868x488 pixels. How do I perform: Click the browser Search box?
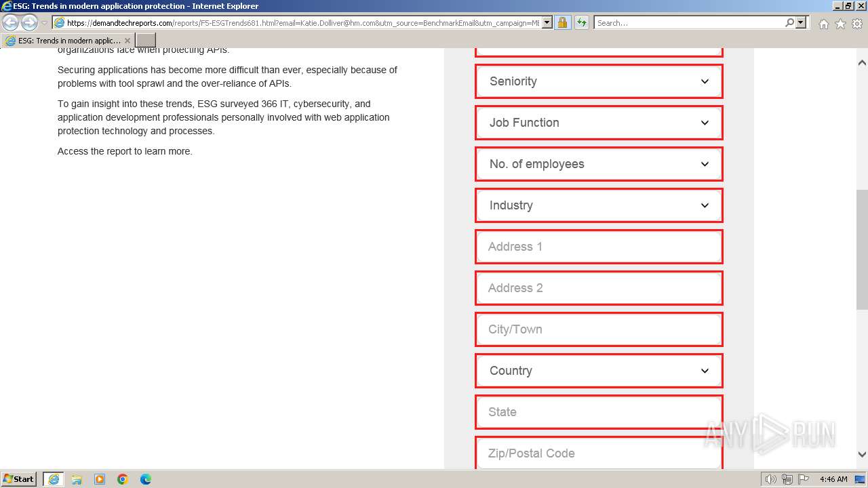pyautogui.click(x=689, y=23)
